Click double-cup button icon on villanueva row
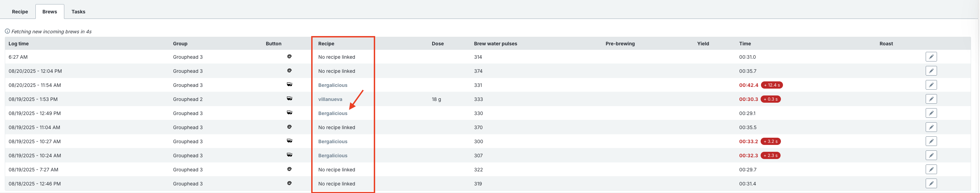Viewport: 980px width, 193px height. (x=289, y=99)
